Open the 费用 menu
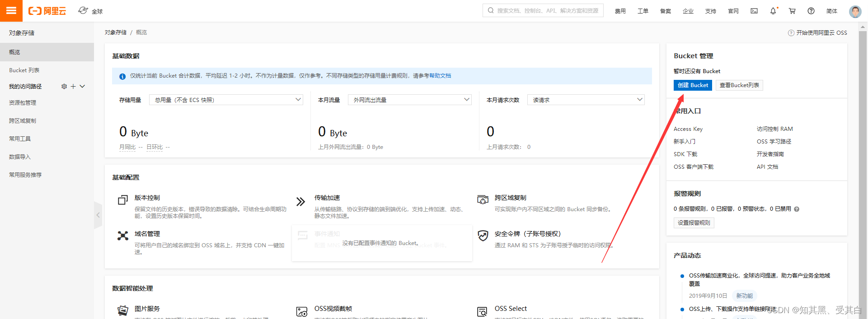The height and width of the screenshot is (319, 868). pos(620,11)
